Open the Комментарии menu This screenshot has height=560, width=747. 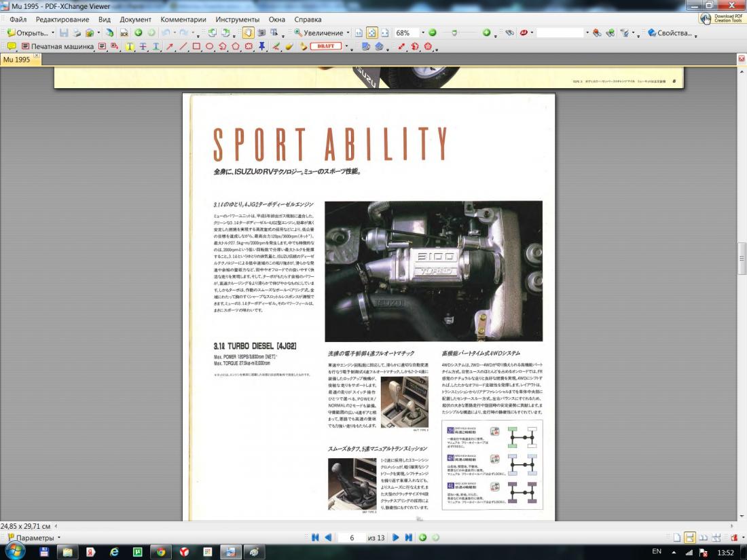tap(183, 20)
